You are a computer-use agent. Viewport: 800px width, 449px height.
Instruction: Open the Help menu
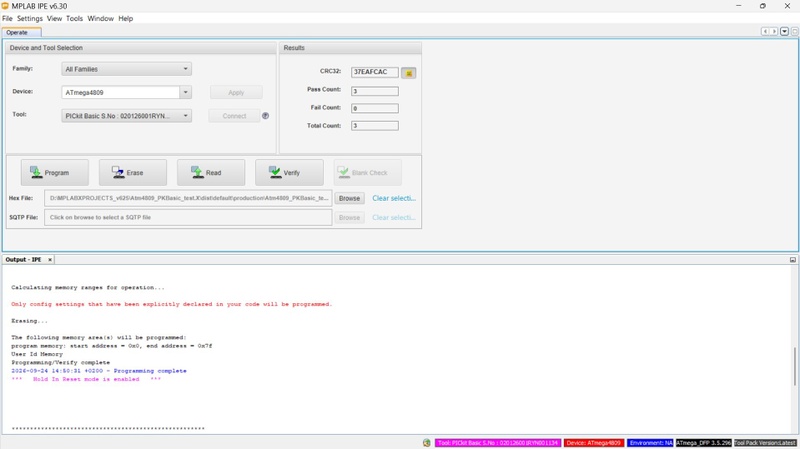pyautogui.click(x=126, y=18)
